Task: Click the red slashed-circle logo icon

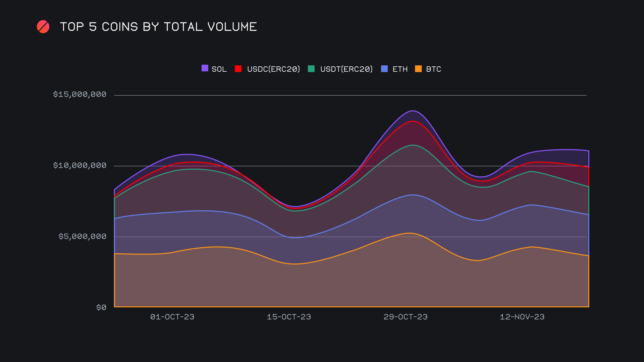Action: (43, 27)
